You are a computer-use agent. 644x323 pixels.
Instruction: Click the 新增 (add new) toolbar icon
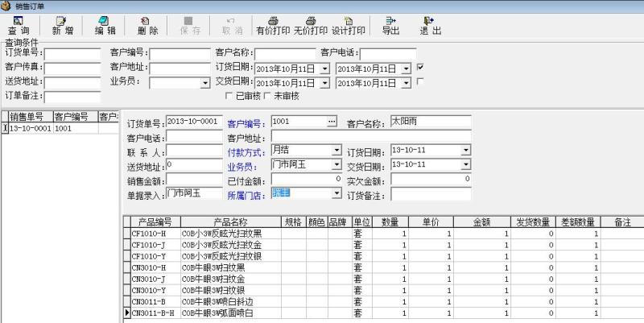(x=62, y=25)
